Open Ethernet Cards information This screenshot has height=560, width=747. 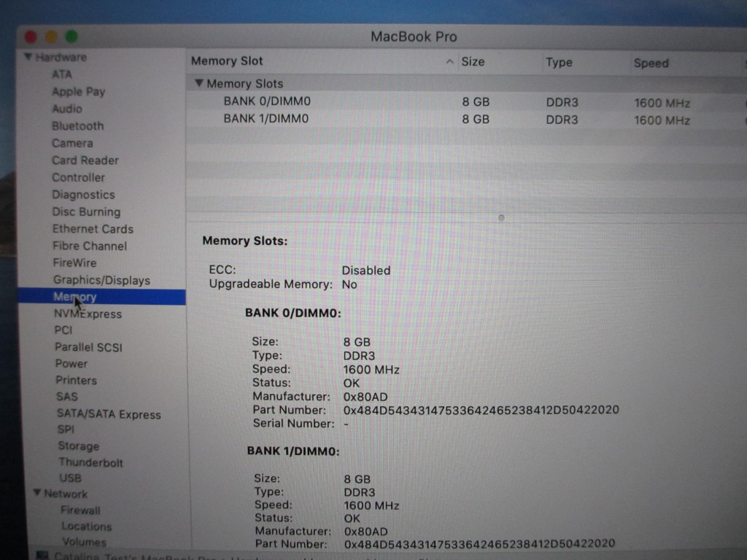tap(93, 229)
